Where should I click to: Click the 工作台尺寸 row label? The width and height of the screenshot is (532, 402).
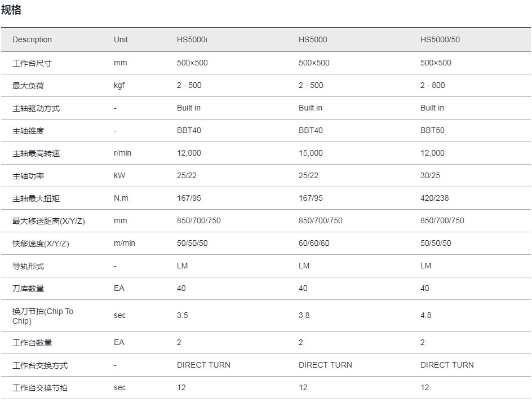(32, 63)
